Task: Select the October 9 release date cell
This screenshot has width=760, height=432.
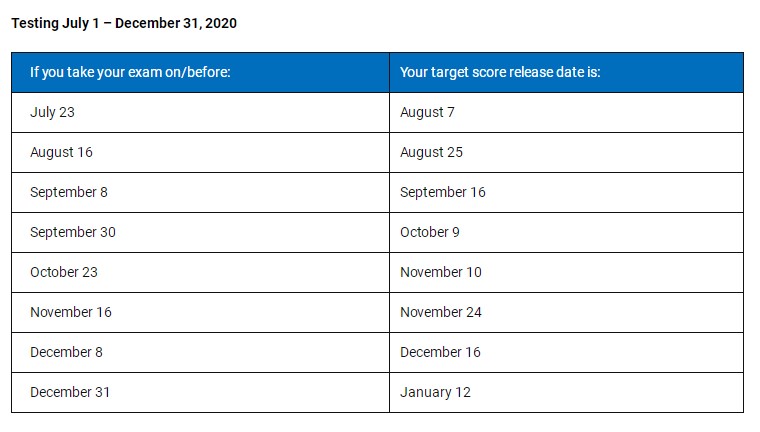Action: pos(430,233)
